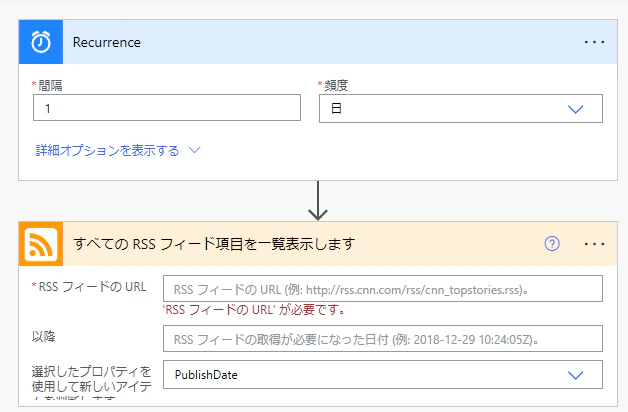Click the 'RSS フィードの URL' が必要です error text
This screenshot has height=412, width=628.
(x=255, y=310)
